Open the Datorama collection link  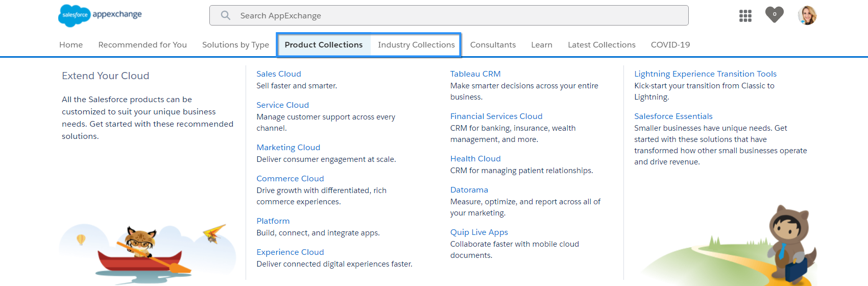click(469, 190)
